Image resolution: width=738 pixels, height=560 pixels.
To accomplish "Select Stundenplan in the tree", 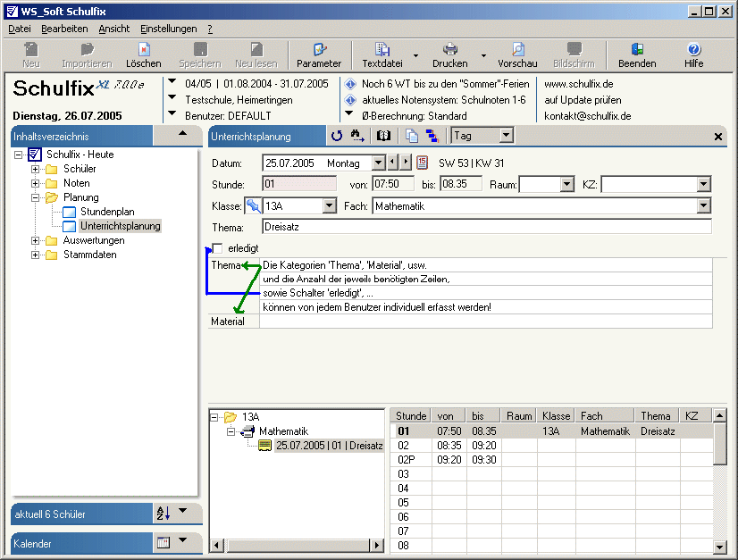I will coord(107,212).
